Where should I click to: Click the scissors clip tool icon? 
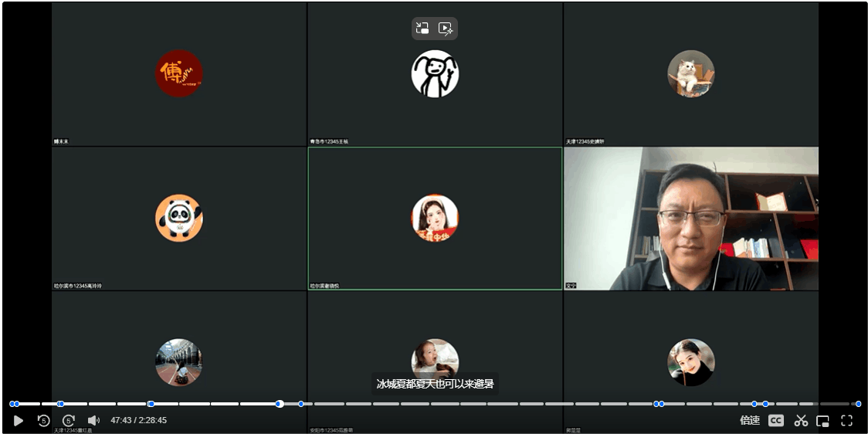(x=801, y=420)
